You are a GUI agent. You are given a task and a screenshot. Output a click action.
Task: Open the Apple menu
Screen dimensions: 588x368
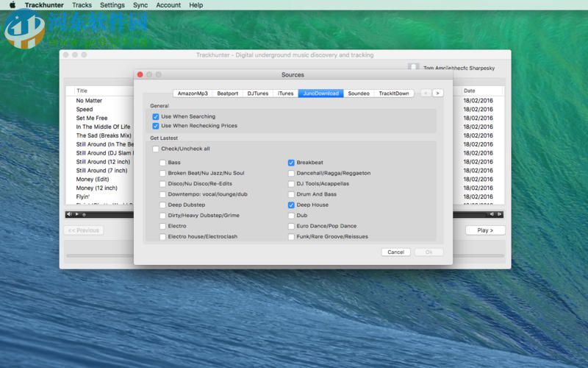[12, 5]
